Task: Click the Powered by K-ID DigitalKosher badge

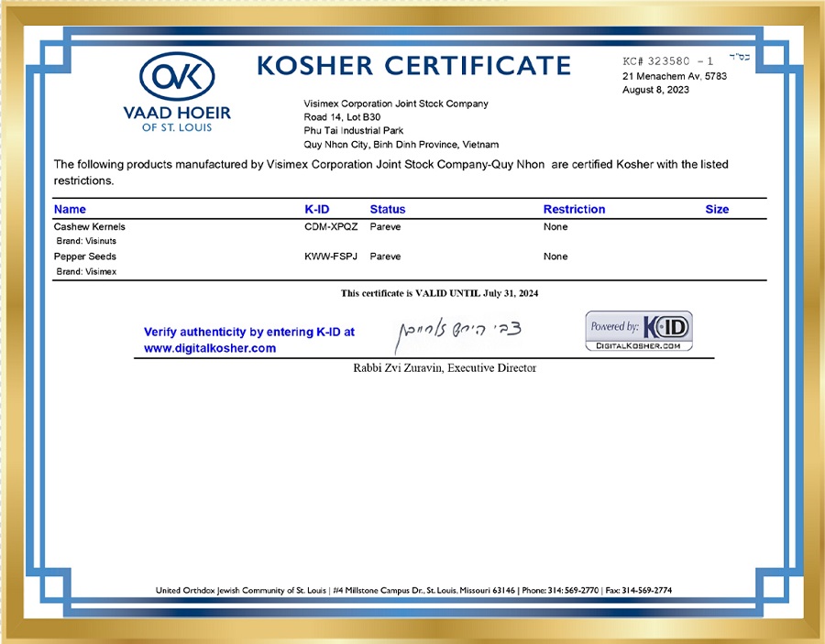Action: pos(639,331)
